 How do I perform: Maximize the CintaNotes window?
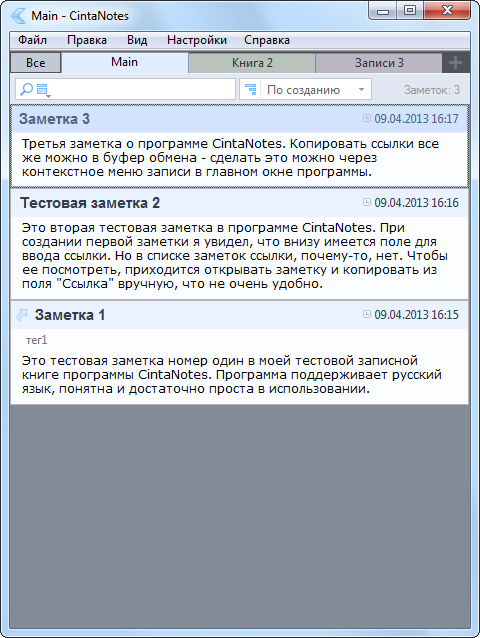(x=410, y=10)
